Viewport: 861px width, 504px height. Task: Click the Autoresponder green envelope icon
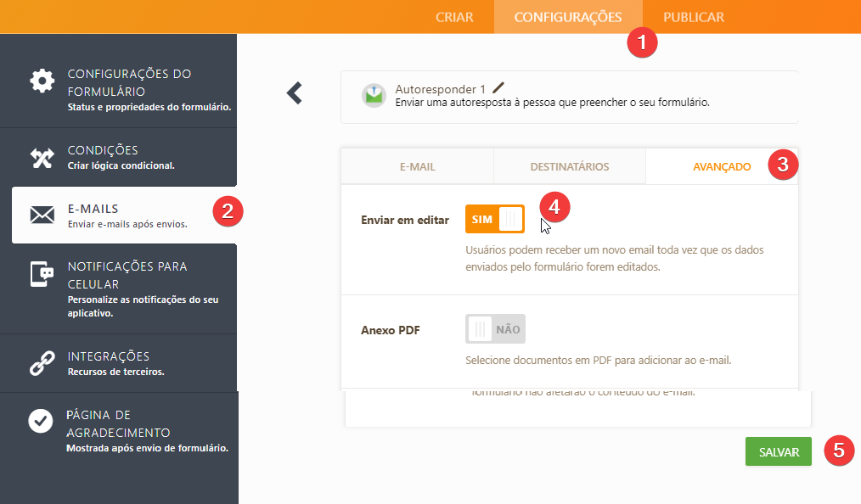tap(374, 95)
